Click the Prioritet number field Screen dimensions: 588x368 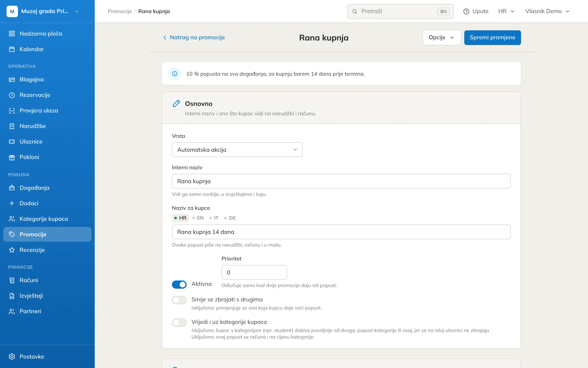[254, 272]
